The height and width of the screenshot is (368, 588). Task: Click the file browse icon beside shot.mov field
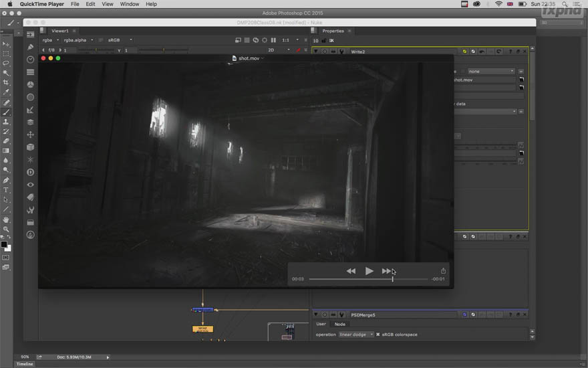click(521, 80)
